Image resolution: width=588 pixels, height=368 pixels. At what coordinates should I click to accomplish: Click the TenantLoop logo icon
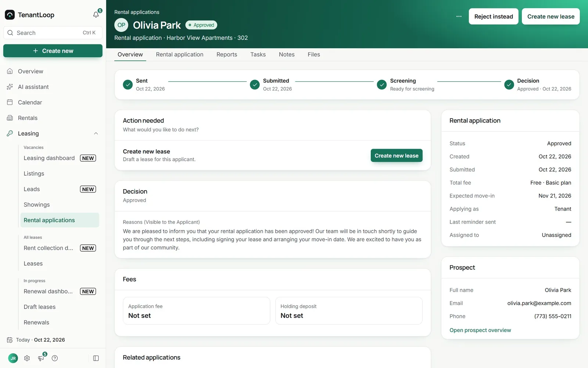10,15
